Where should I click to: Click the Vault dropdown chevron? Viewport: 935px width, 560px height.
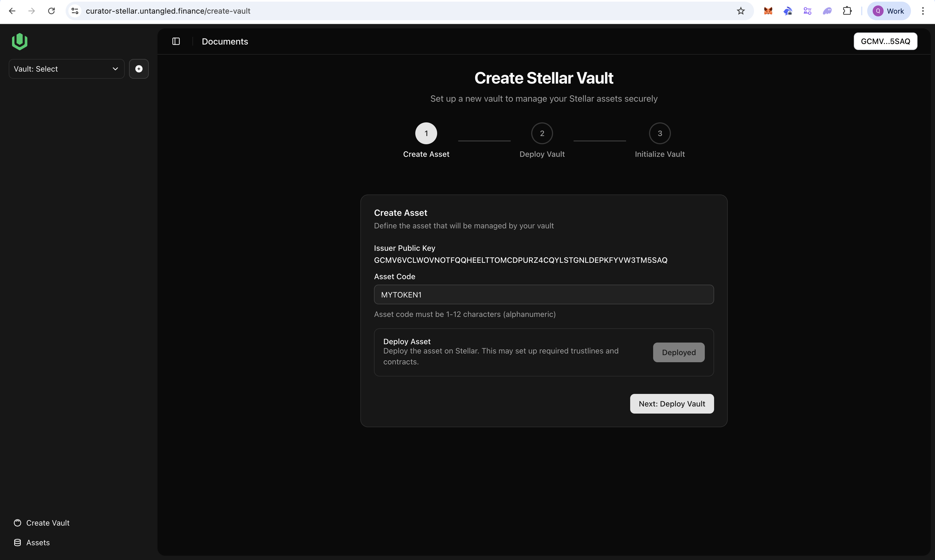(x=115, y=69)
